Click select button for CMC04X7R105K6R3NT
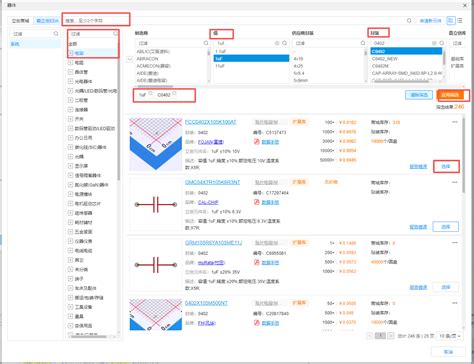The image size is (474, 364). coord(446,227)
